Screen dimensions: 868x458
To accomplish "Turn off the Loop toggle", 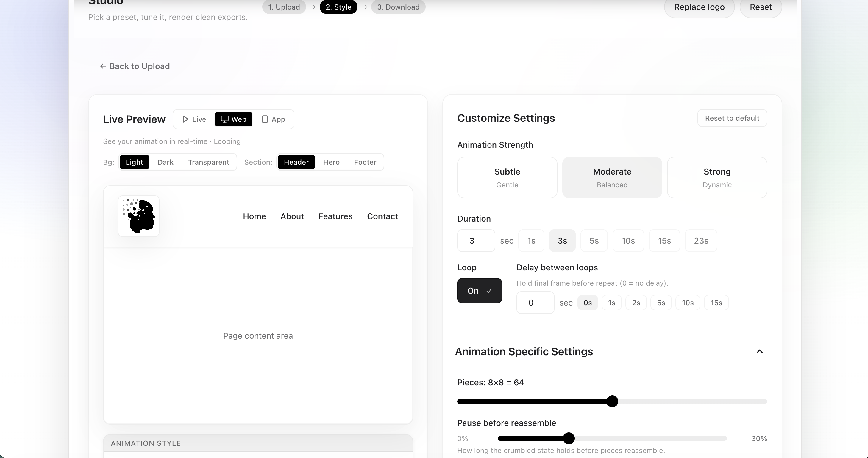I will pos(479,291).
